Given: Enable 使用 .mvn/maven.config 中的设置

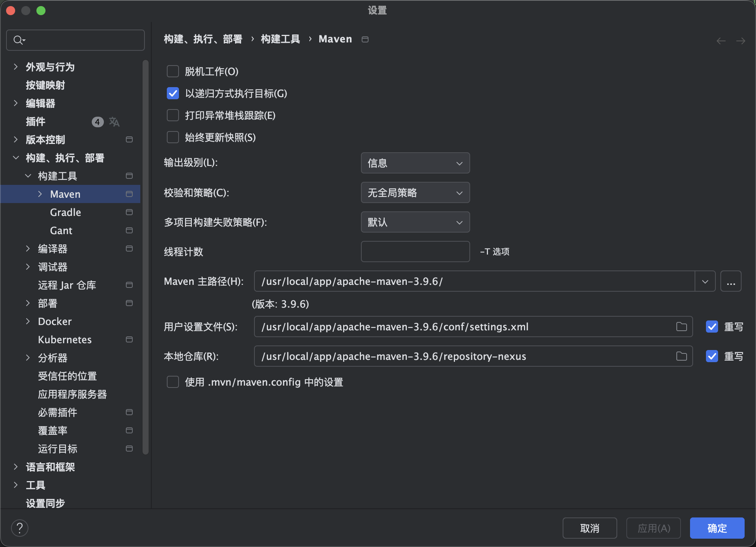Looking at the screenshot, I should pyautogui.click(x=173, y=382).
